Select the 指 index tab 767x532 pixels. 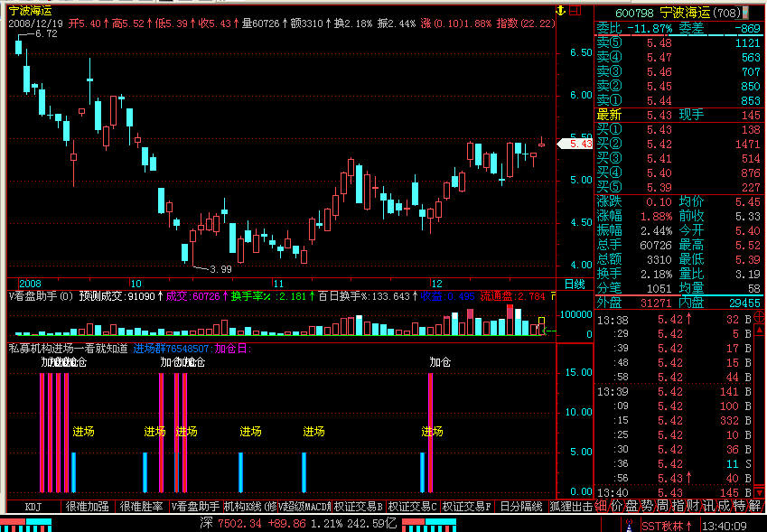678,506
